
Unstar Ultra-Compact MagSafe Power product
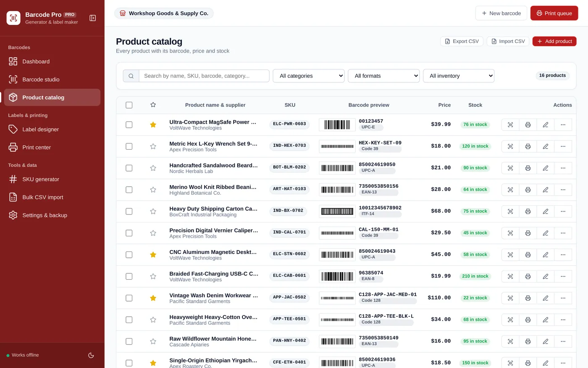(x=153, y=124)
